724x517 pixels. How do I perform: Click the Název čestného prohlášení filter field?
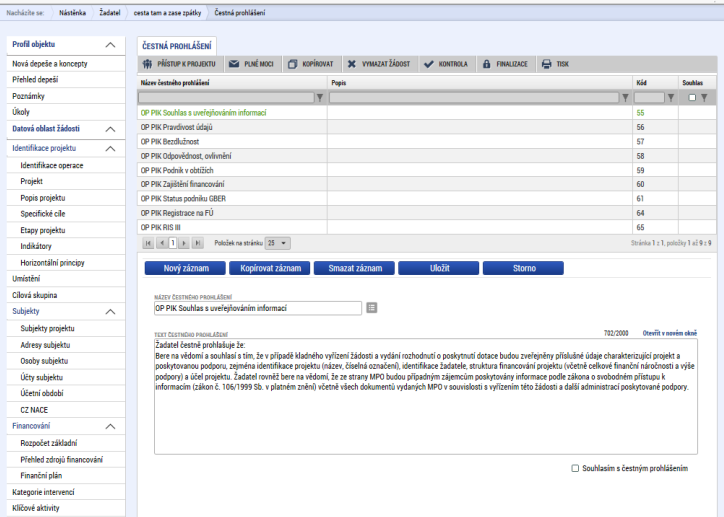tap(226, 98)
